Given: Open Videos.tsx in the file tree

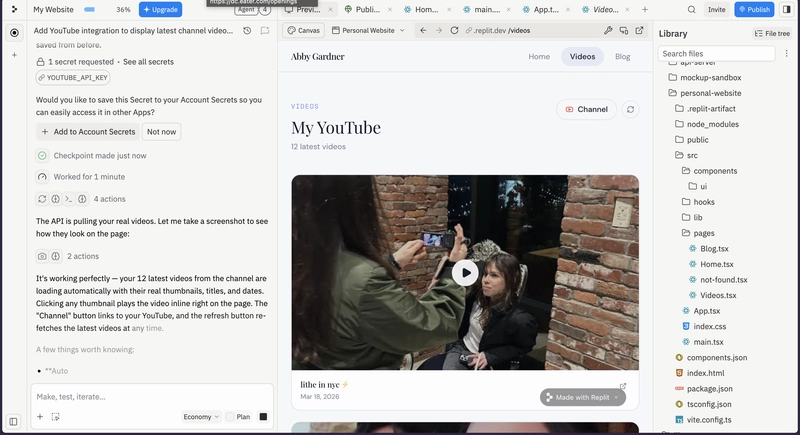Looking at the screenshot, I should coord(712,295).
